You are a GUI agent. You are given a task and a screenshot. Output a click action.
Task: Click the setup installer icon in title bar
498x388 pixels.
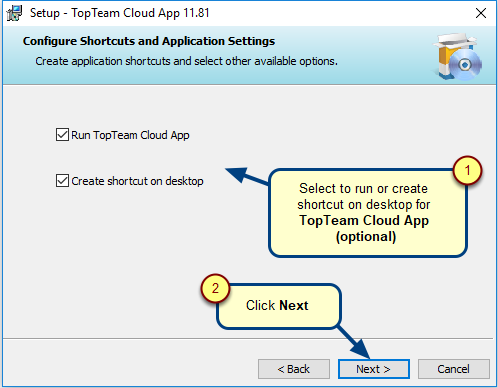tap(14, 13)
